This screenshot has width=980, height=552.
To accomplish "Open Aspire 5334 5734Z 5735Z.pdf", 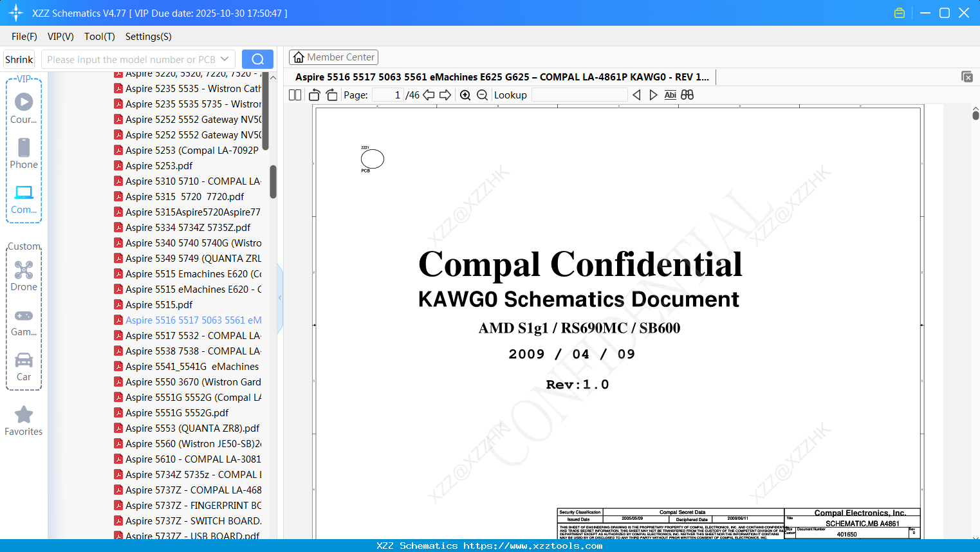I will pyautogui.click(x=182, y=228).
